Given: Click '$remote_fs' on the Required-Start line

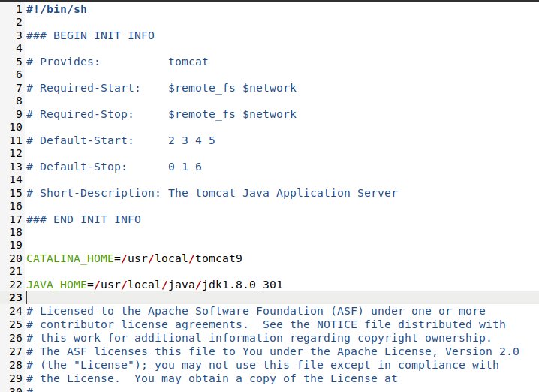Looking at the screenshot, I should point(202,88).
